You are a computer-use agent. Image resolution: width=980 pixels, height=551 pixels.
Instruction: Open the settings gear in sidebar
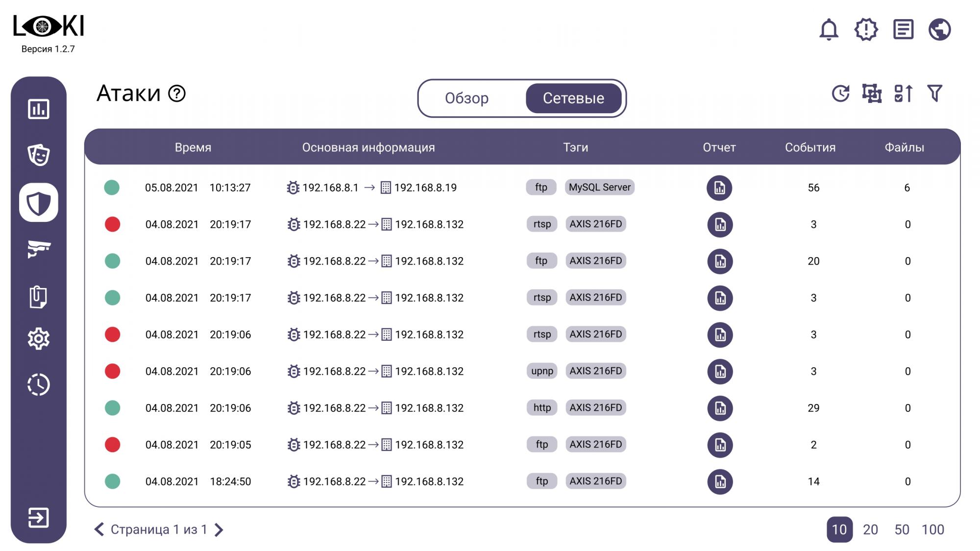[x=39, y=338]
